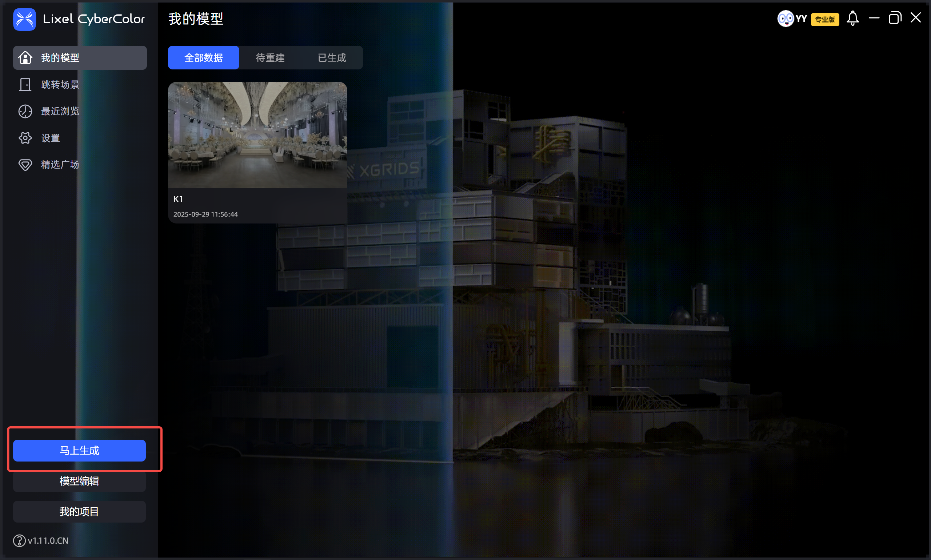Switch to the 待重建 tab
931x560 pixels.
coord(270,58)
